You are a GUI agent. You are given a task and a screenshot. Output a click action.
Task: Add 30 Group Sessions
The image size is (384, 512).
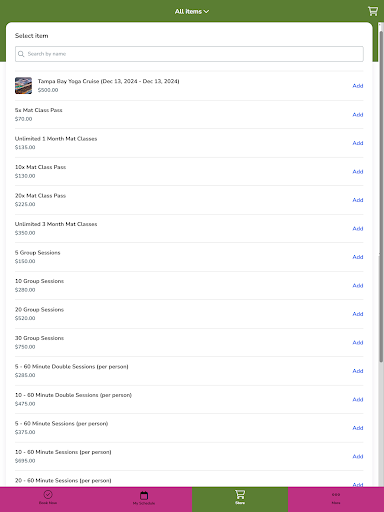[358, 342]
